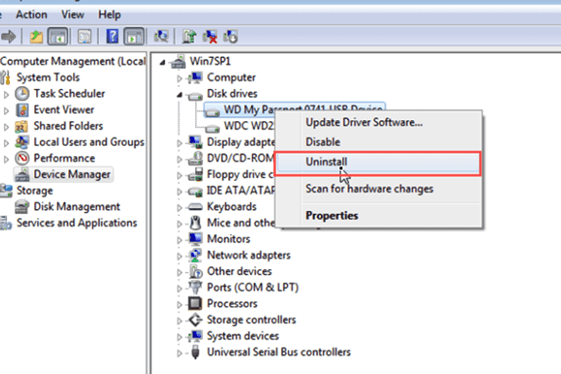
Task: Click Uninstall device toolbar icon with red X
Action: [x=210, y=37]
